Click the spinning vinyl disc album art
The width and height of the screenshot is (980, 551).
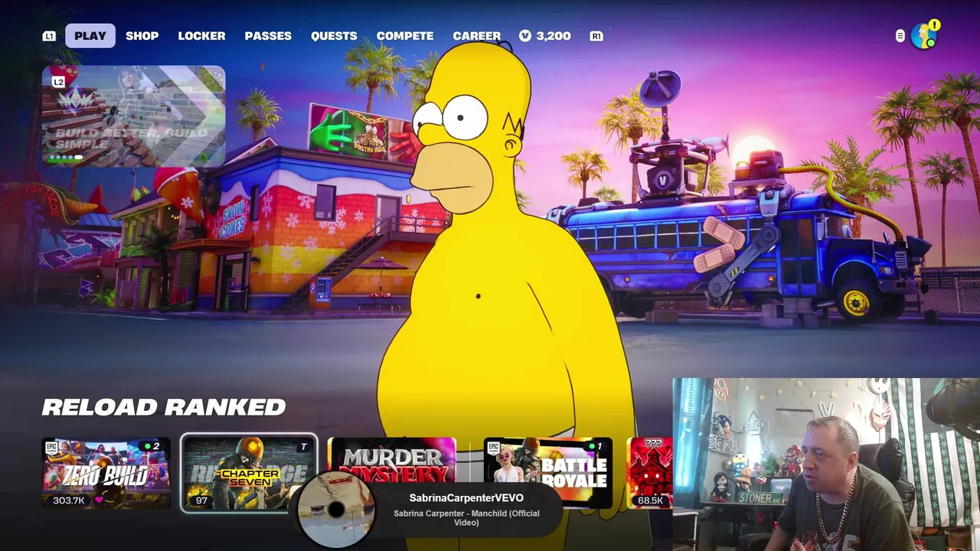pyautogui.click(x=335, y=509)
